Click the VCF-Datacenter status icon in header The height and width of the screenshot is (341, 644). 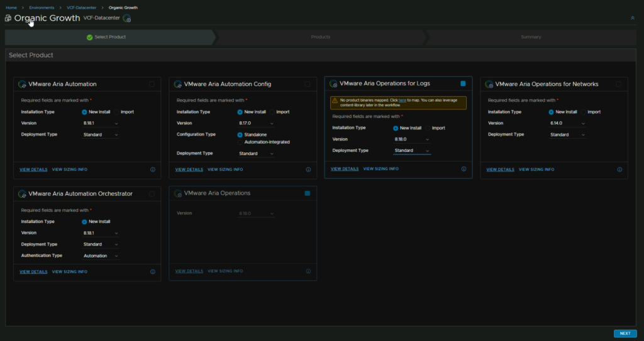pyautogui.click(x=127, y=18)
